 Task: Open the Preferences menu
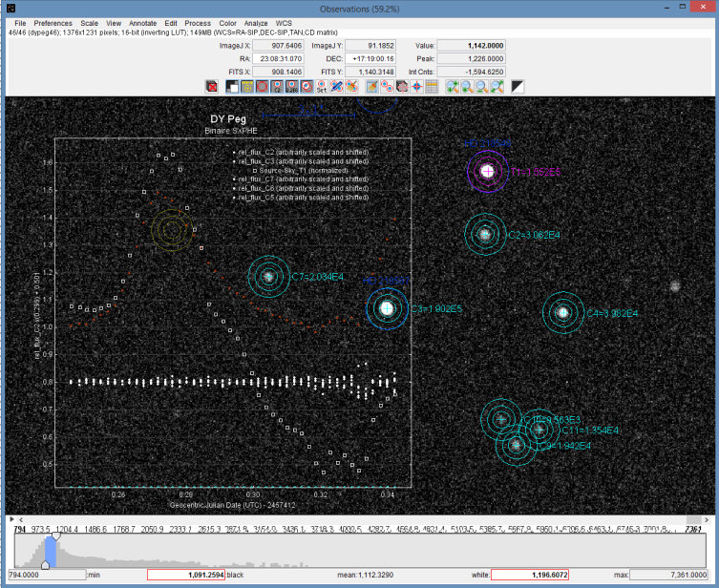pos(53,23)
